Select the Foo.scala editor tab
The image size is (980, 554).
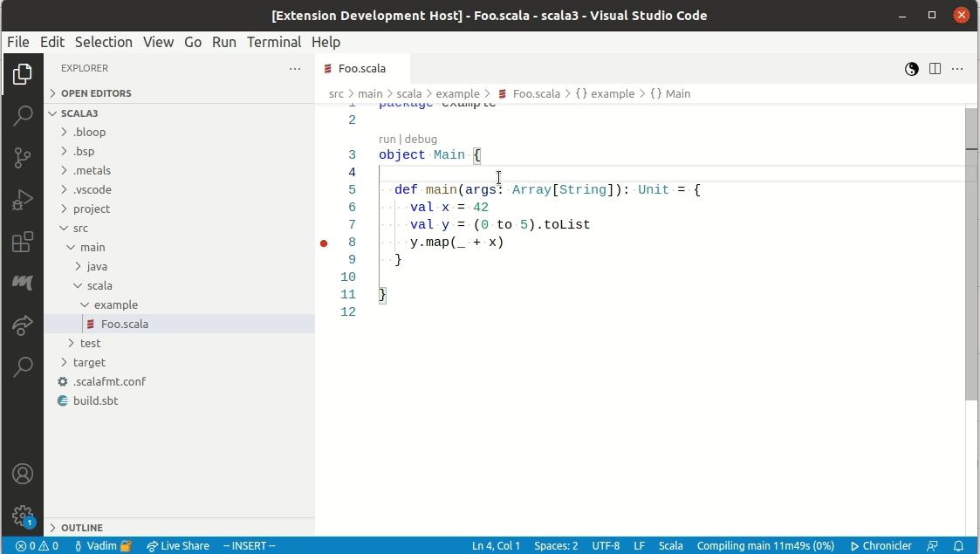coord(362,69)
